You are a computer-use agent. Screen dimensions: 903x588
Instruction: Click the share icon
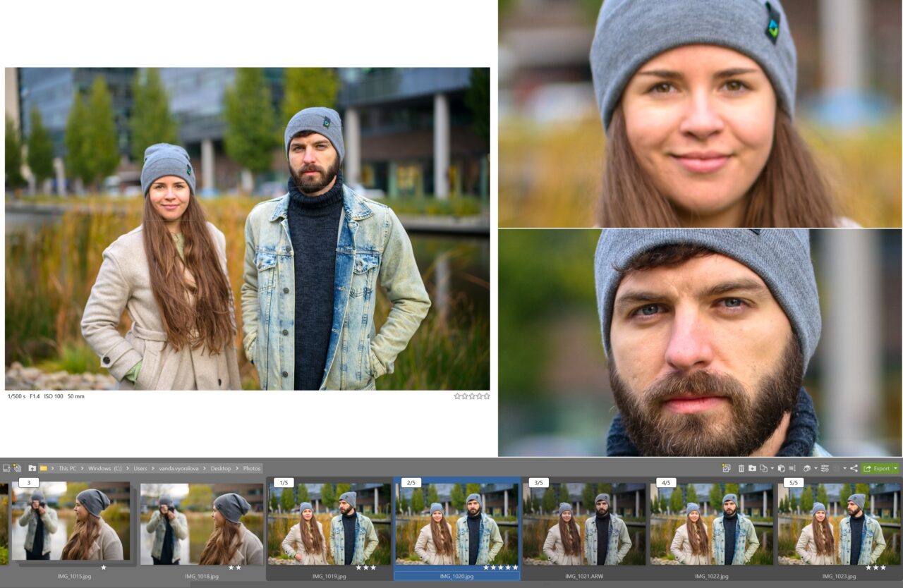tap(854, 468)
